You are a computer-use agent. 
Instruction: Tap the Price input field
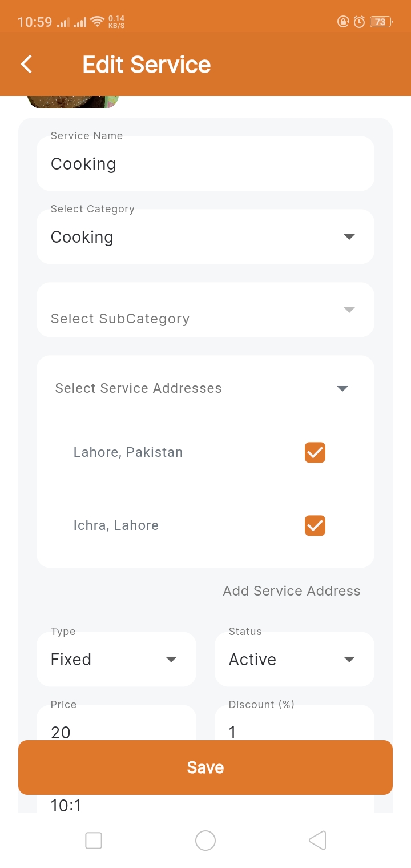(x=116, y=725)
